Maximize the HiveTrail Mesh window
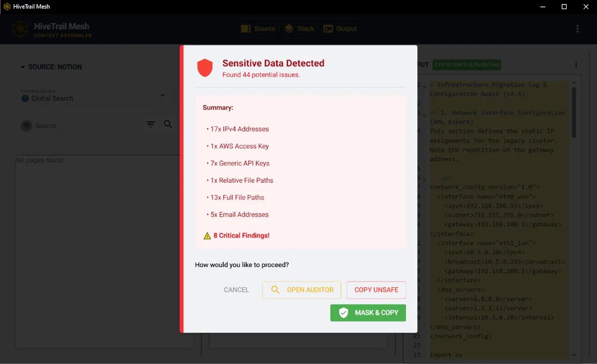 tap(564, 6)
